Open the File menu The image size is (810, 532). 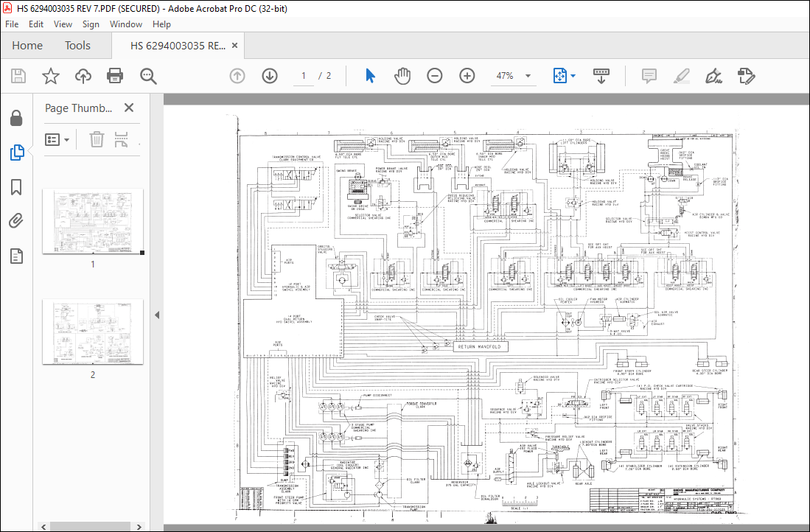(11, 24)
